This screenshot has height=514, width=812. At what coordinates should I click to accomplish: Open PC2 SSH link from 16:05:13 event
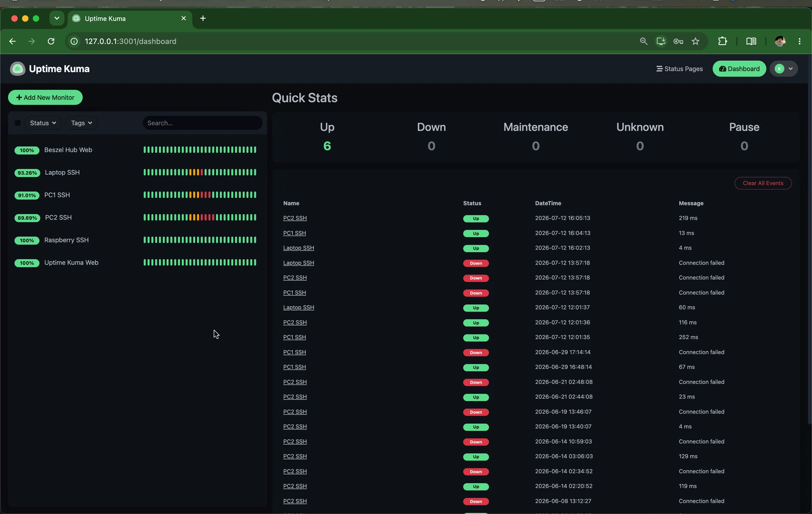click(295, 218)
